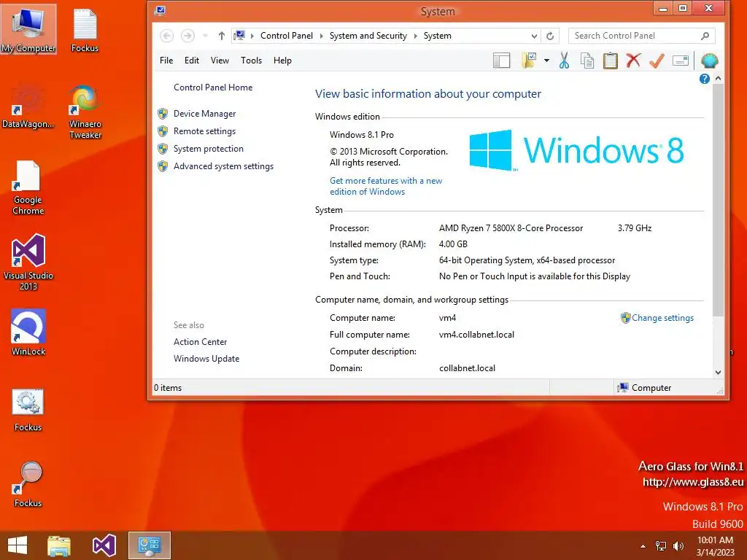Open the Folder Options dropdown arrow
The width and height of the screenshot is (747, 560).
546,61
